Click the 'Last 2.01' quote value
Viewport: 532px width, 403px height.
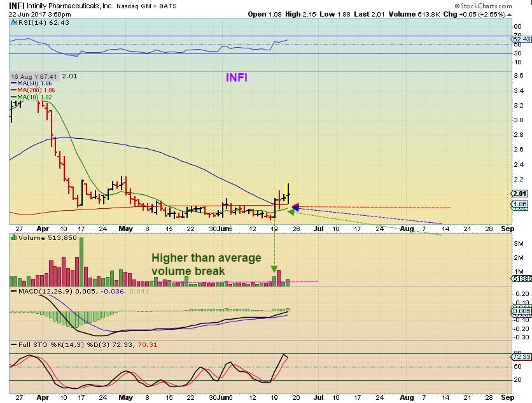click(x=369, y=14)
